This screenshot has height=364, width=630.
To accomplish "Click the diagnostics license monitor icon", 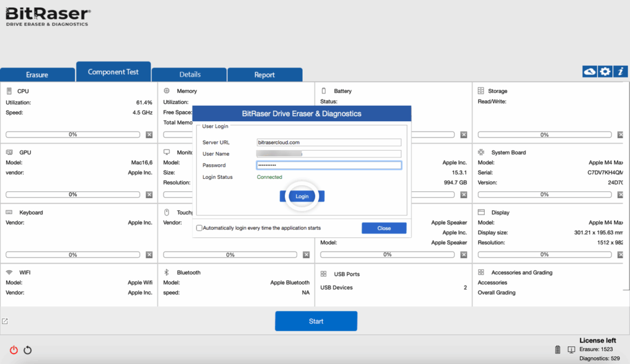I will coord(571,350).
